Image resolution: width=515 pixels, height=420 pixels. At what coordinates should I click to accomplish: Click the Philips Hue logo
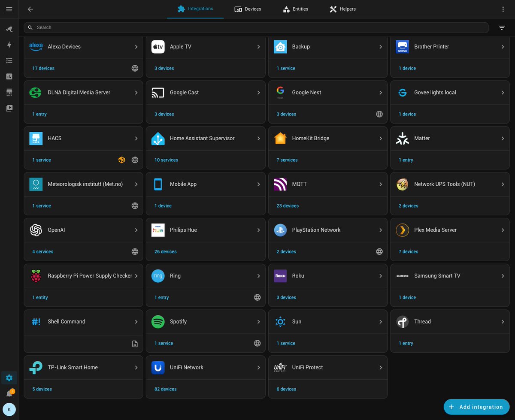click(x=158, y=230)
